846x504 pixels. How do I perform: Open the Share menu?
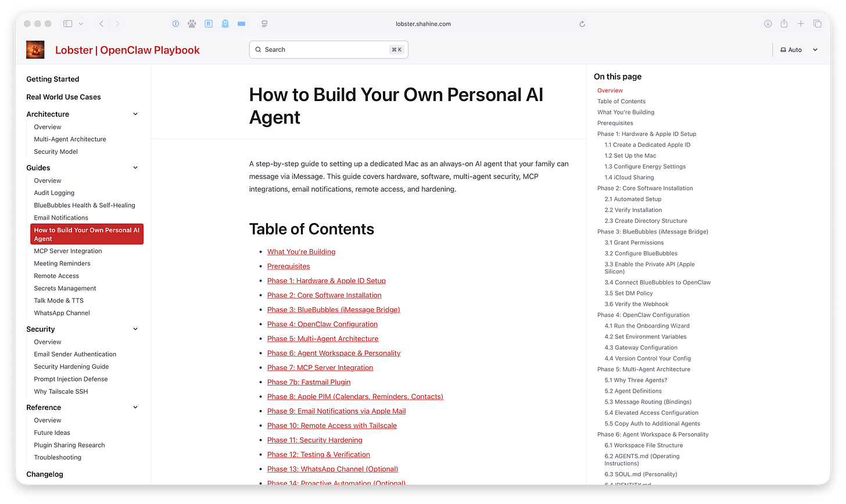(784, 24)
